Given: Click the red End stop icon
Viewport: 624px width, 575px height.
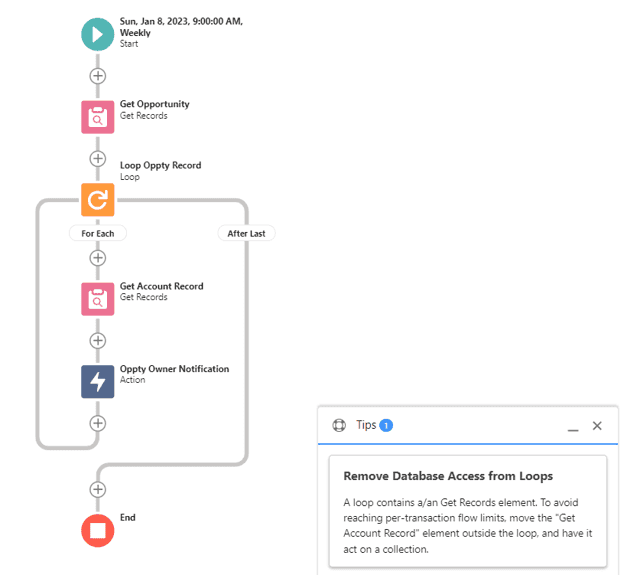Looking at the screenshot, I should 98,530.
